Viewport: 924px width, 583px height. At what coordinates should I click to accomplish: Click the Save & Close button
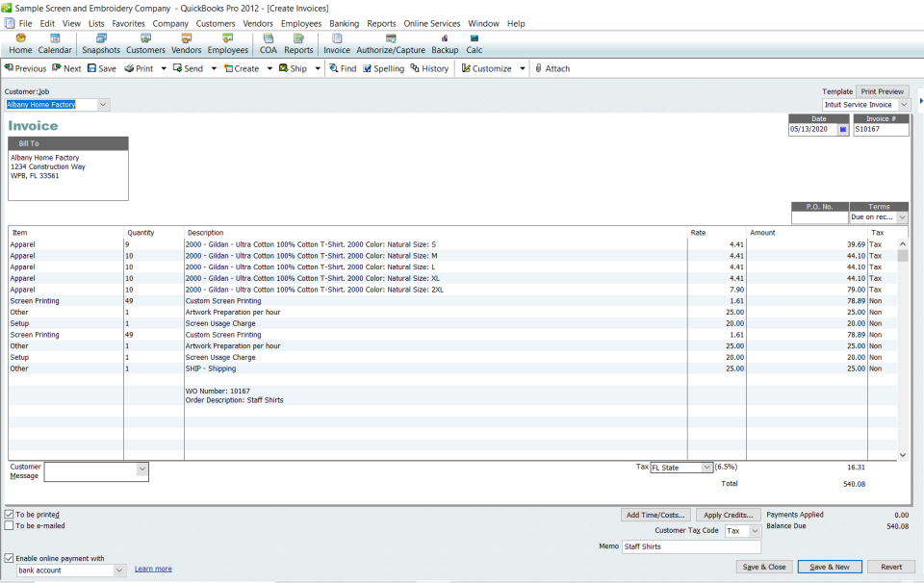coord(763,568)
